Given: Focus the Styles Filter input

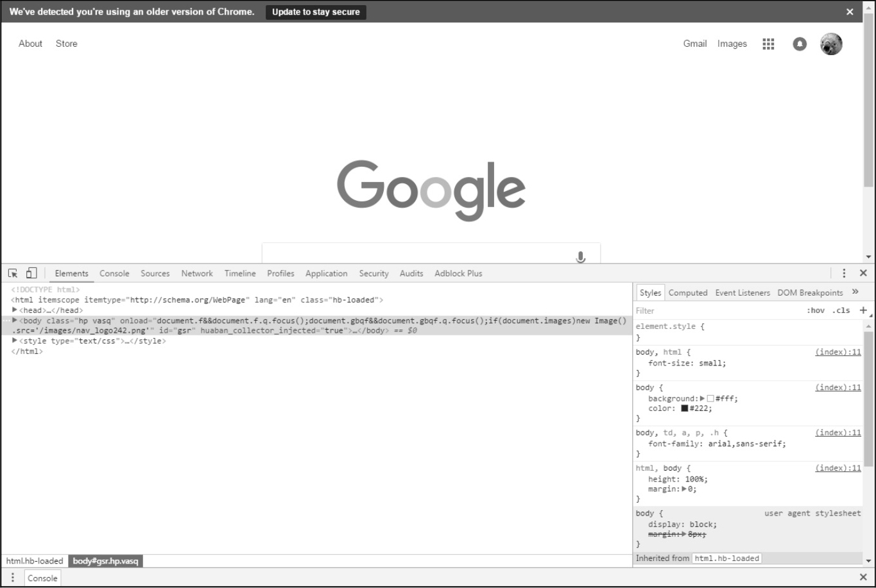Looking at the screenshot, I should (x=719, y=310).
